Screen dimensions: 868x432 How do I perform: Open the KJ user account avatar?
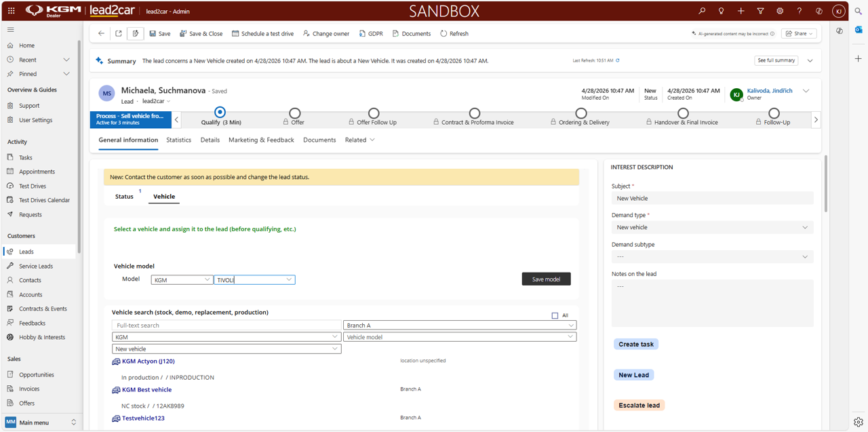click(839, 11)
